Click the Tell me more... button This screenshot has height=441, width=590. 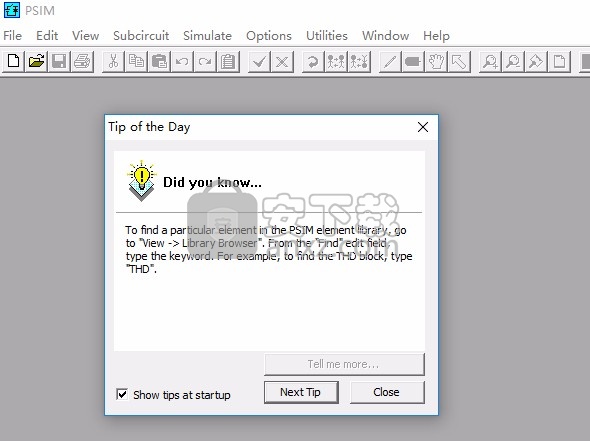344,364
